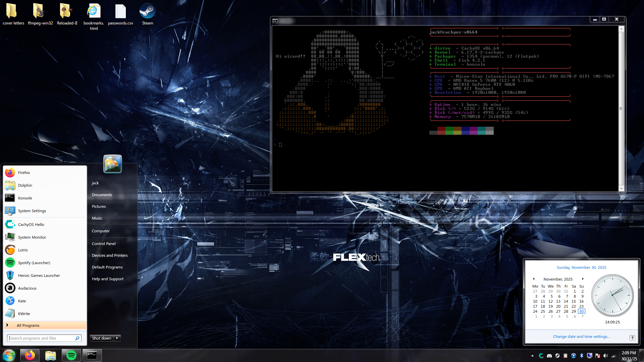
Task: Launch Firefox from the taskbar
Action: pos(30,355)
